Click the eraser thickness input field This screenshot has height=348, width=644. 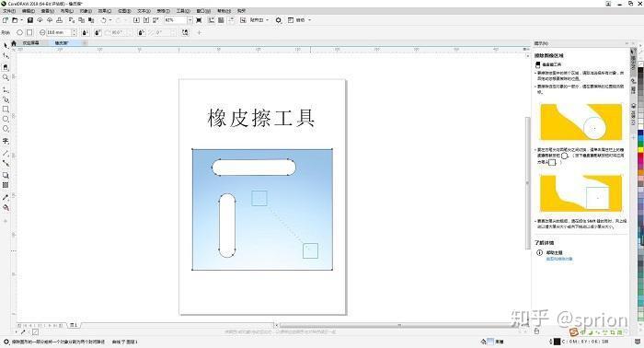point(58,32)
